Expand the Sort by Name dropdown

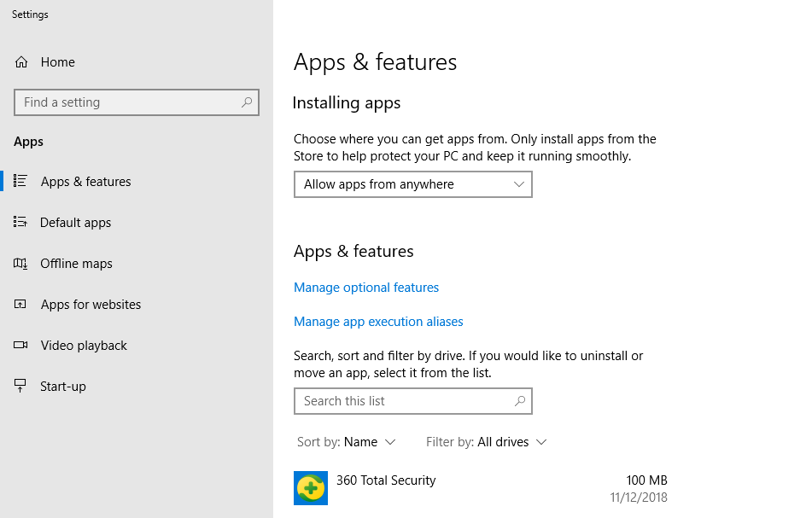pyautogui.click(x=347, y=442)
